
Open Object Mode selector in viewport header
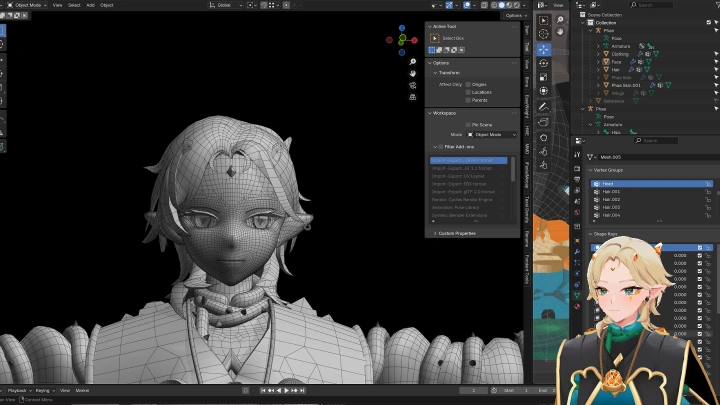click(x=27, y=5)
